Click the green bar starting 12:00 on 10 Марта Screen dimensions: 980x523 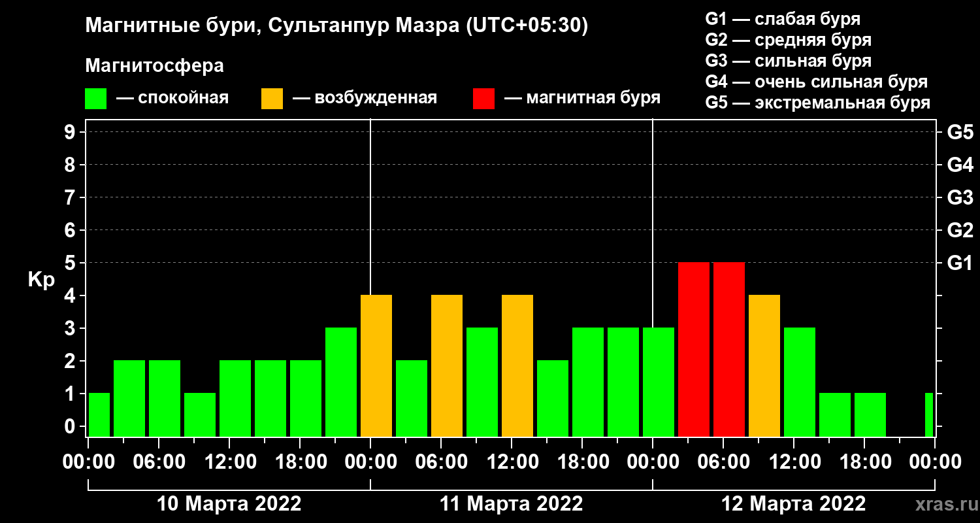click(235, 398)
